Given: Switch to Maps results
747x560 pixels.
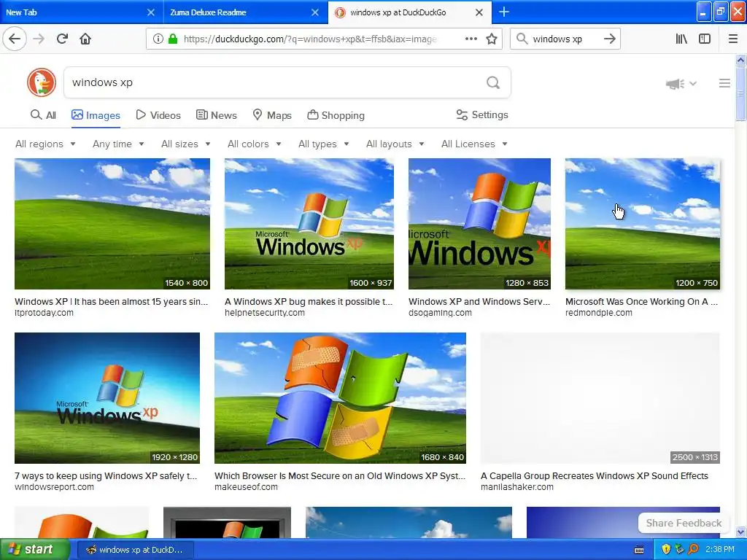Looking at the screenshot, I should pyautogui.click(x=272, y=115).
